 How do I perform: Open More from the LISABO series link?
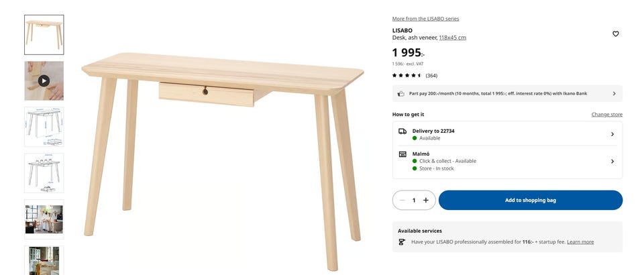pyautogui.click(x=425, y=19)
